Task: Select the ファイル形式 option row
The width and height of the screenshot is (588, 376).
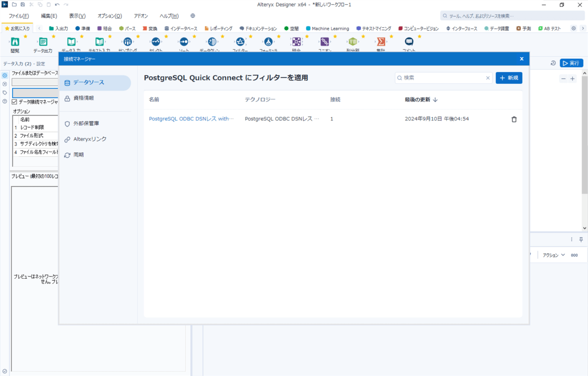Action: pos(36,136)
